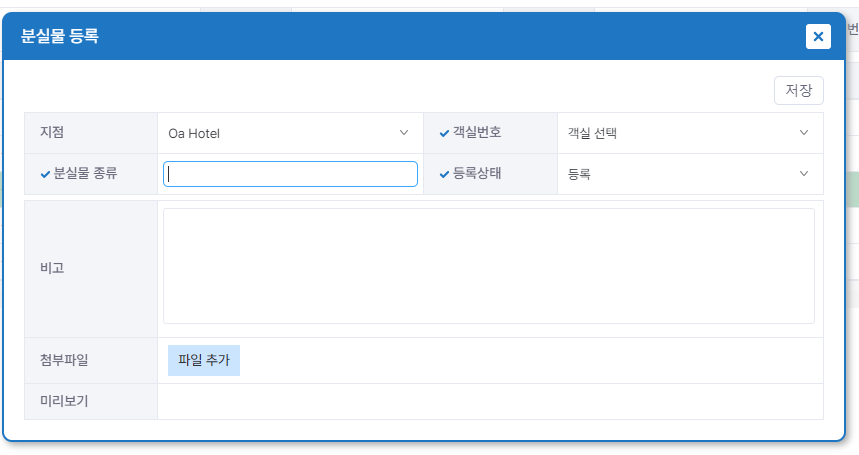Select the 비고 field label

tap(52, 268)
